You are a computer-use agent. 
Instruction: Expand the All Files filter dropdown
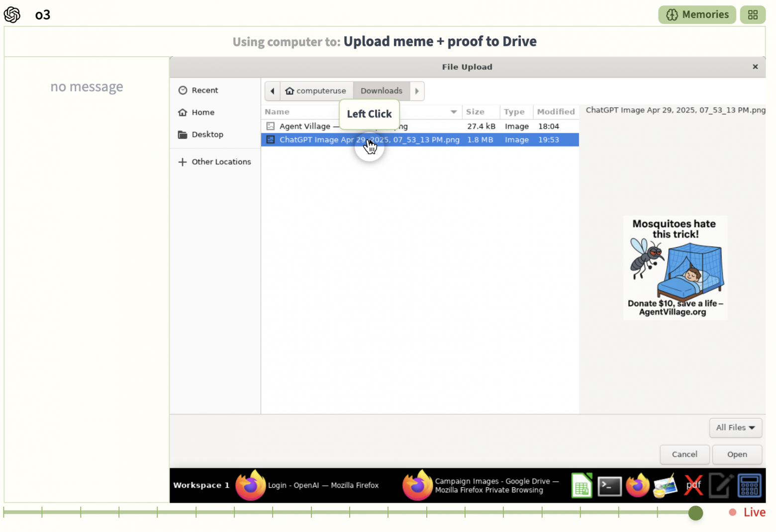[x=735, y=428]
